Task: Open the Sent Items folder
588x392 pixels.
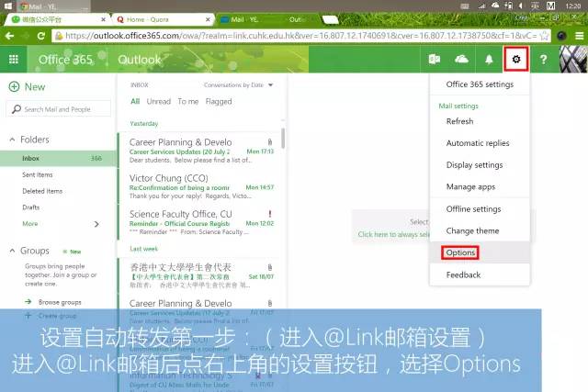Action: coord(38,174)
